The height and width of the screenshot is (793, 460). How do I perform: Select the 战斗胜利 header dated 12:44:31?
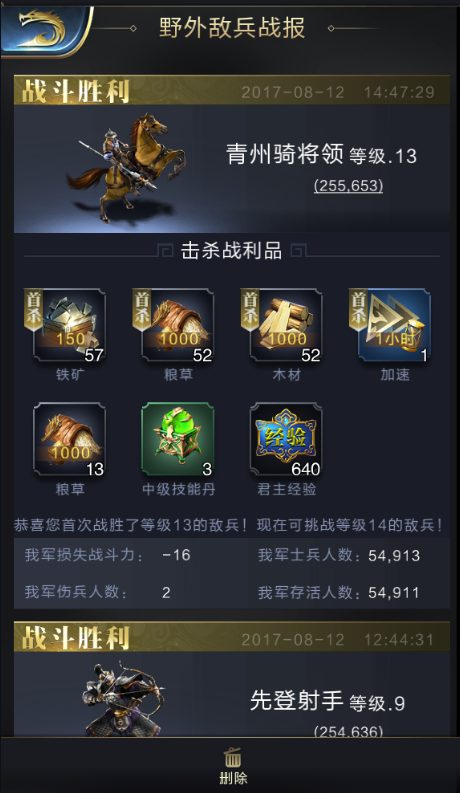pos(232,637)
